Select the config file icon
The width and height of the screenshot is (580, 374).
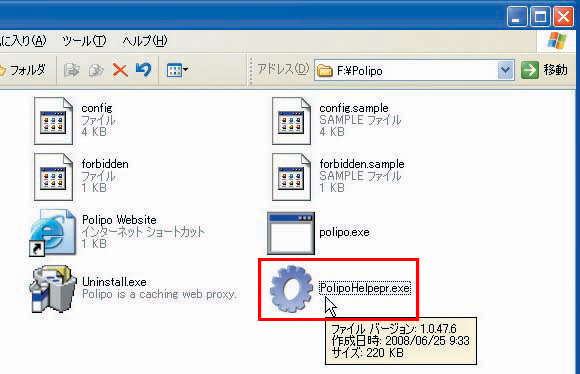coord(54,121)
